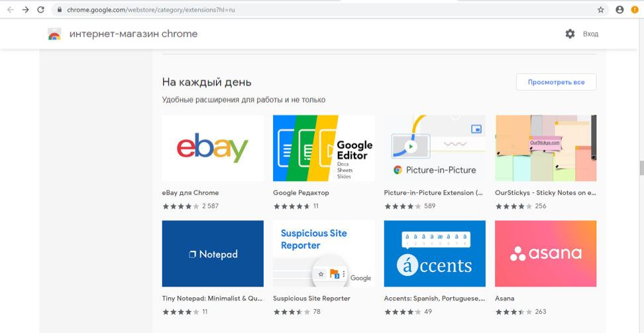Reload the page with the refresh icon
Screen dimensions: 644x333
click(x=41, y=10)
